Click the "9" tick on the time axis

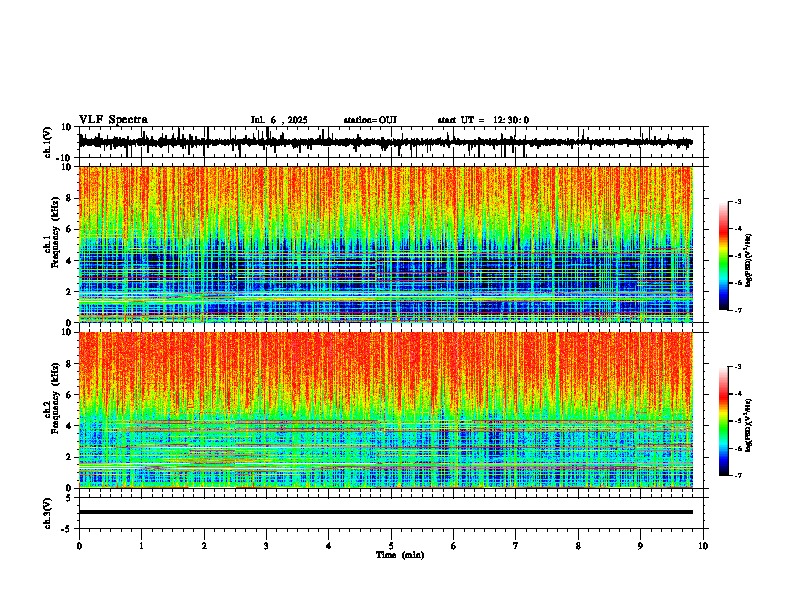[x=640, y=546]
